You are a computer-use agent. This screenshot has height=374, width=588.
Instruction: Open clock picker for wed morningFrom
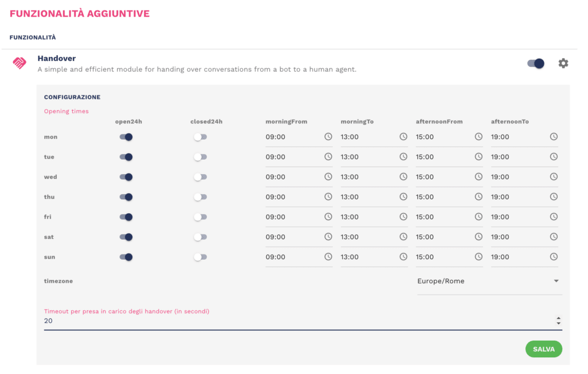click(328, 177)
